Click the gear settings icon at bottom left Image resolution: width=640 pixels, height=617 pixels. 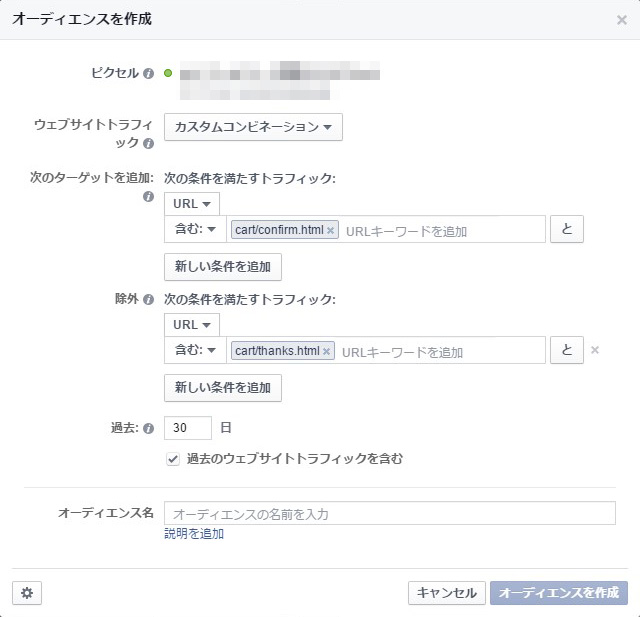tap(27, 593)
